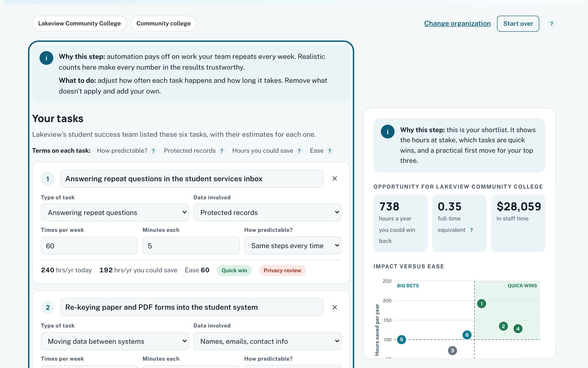Click the 192 hrs/yr you could save text
Viewport: 588px width, 368px height.
138,270
